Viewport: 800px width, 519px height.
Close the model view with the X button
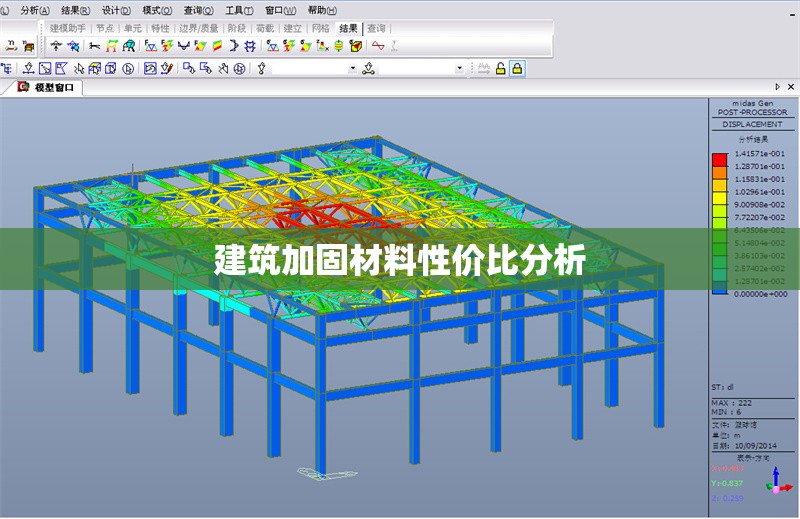coord(791,88)
